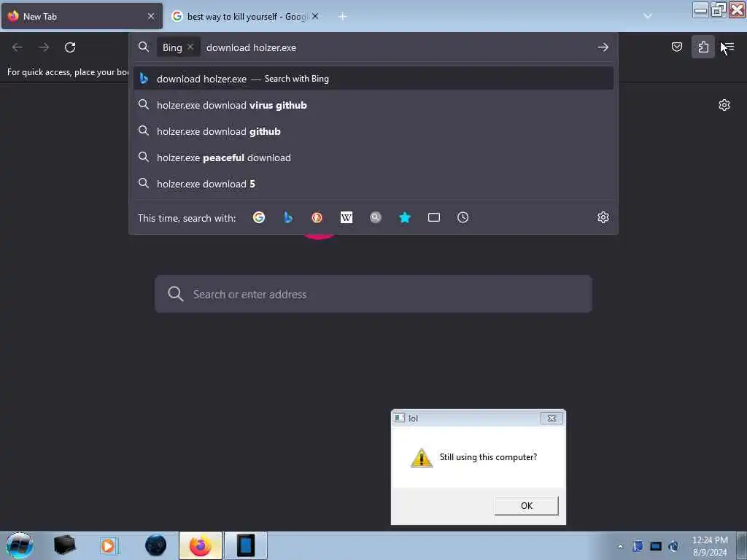Show hidden system tray icons
This screenshot has height=560, width=747.
coord(620,546)
